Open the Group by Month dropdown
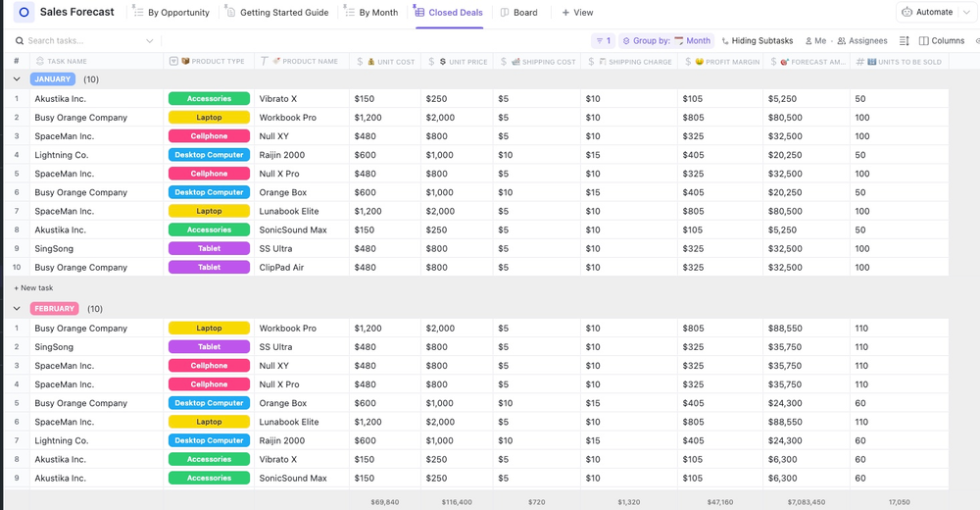Viewport: 980px width, 510px height. [x=666, y=41]
